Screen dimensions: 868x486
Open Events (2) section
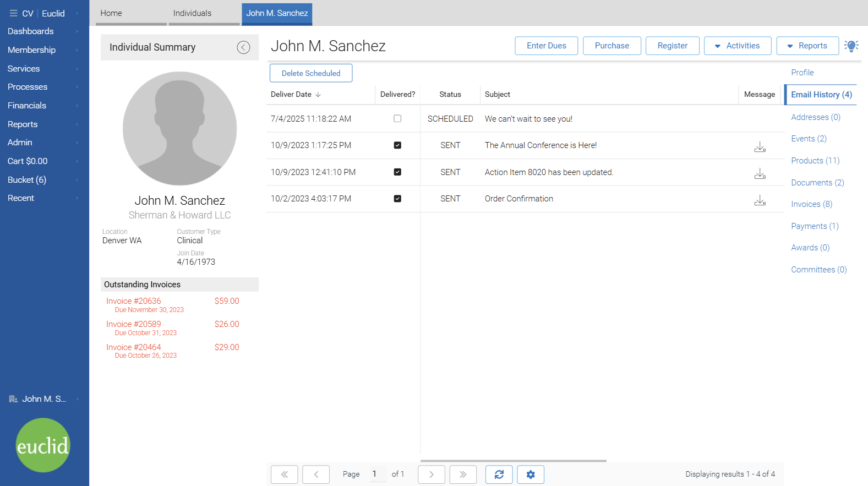[809, 139]
